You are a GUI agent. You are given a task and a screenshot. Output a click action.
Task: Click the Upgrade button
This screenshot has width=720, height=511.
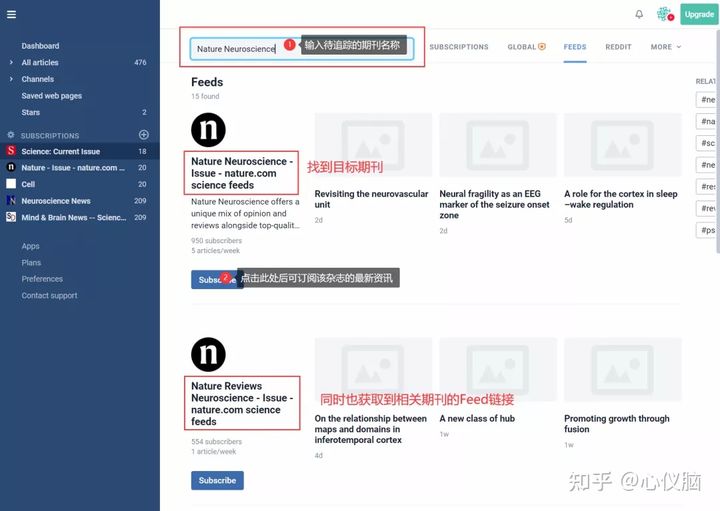[x=699, y=14]
